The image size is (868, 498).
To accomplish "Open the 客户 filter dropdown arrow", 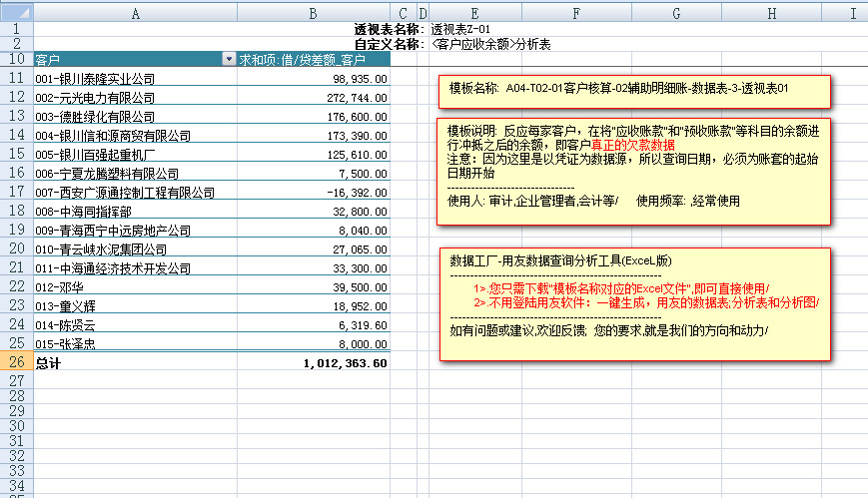I will tap(229, 60).
